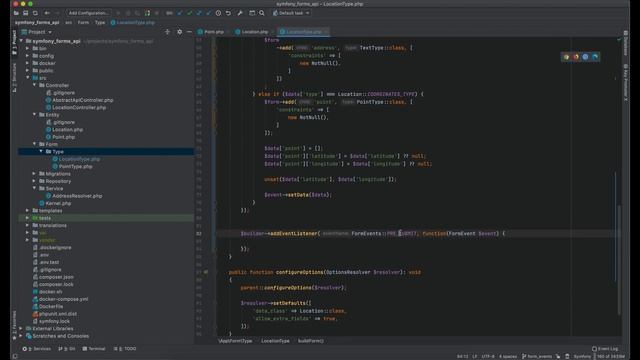The image size is (640, 360).
Task: Open the VCS history clock icon
Action: click(218, 13)
